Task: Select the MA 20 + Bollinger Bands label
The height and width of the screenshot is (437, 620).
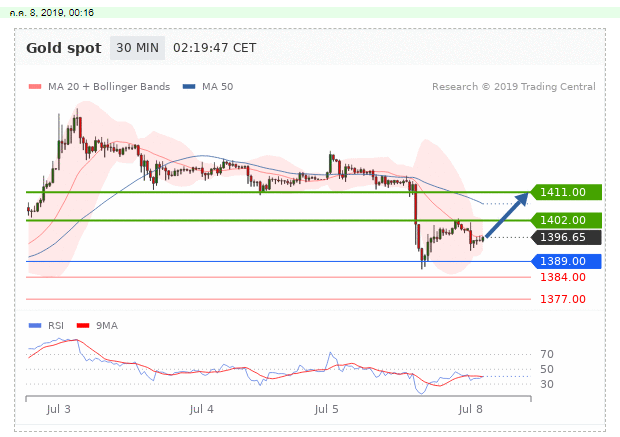Action: click(x=109, y=87)
